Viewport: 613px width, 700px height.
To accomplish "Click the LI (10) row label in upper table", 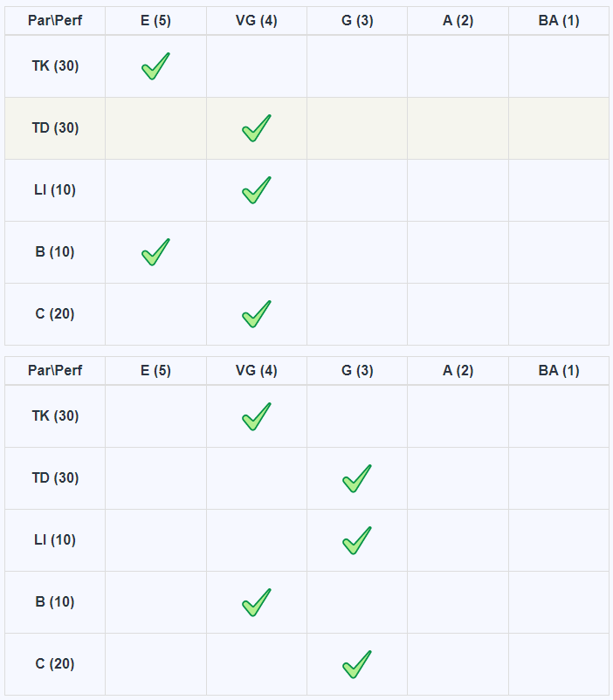I will [x=55, y=190].
